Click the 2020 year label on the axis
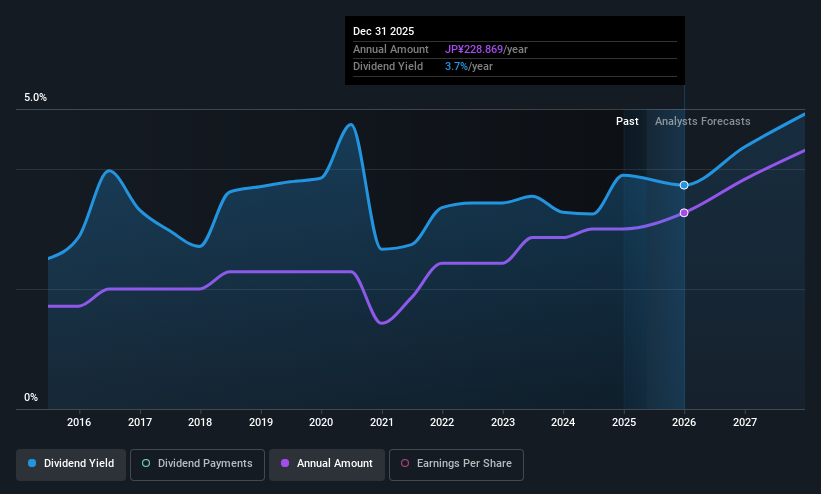 pos(321,422)
